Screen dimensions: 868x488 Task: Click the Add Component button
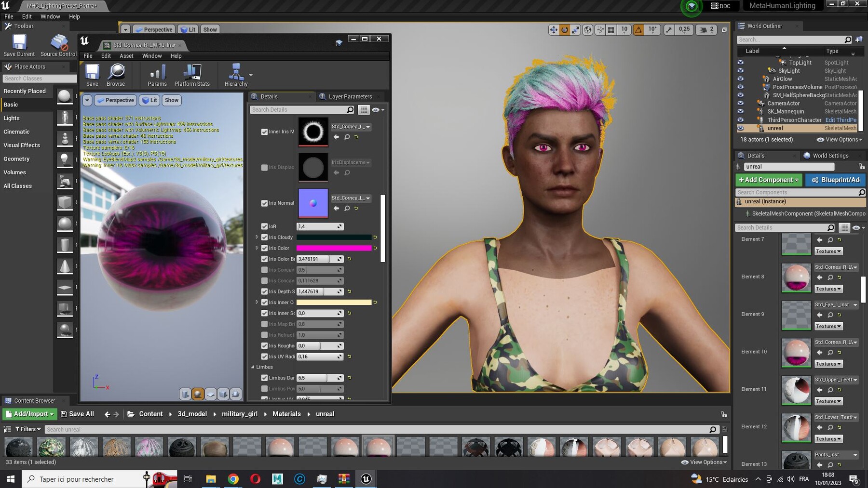click(x=768, y=180)
